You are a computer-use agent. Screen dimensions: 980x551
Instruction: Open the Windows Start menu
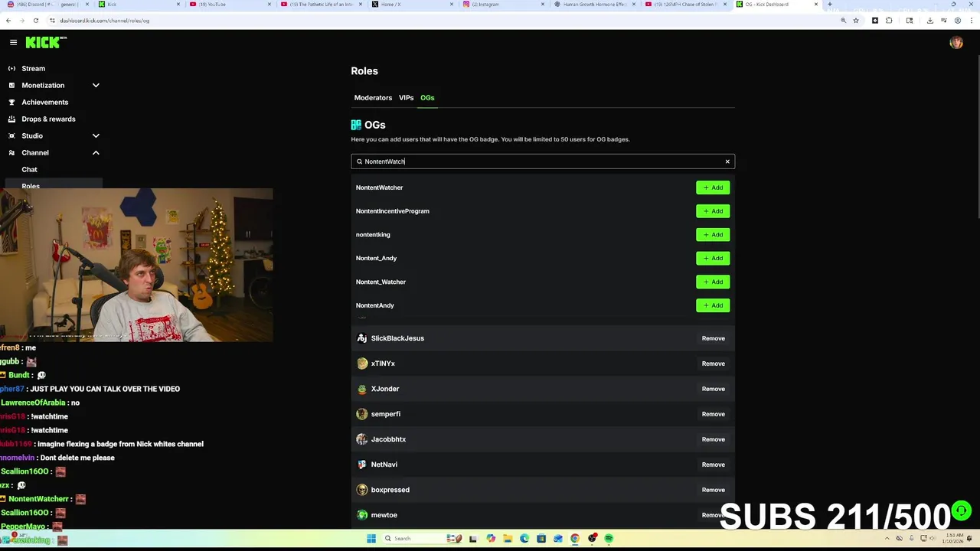[x=371, y=538]
